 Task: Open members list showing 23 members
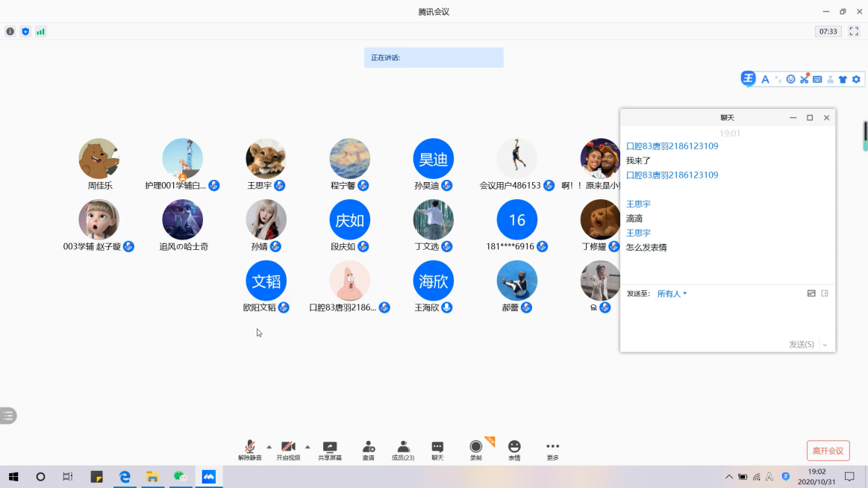pyautogui.click(x=403, y=451)
